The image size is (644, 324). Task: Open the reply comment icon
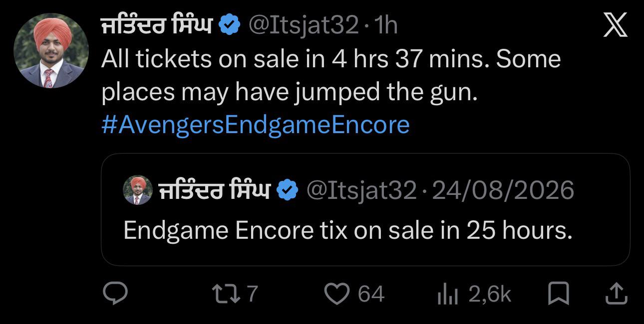(x=115, y=294)
